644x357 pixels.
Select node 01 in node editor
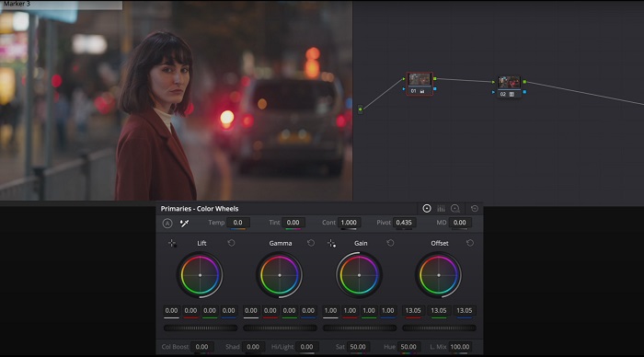tap(420, 84)
